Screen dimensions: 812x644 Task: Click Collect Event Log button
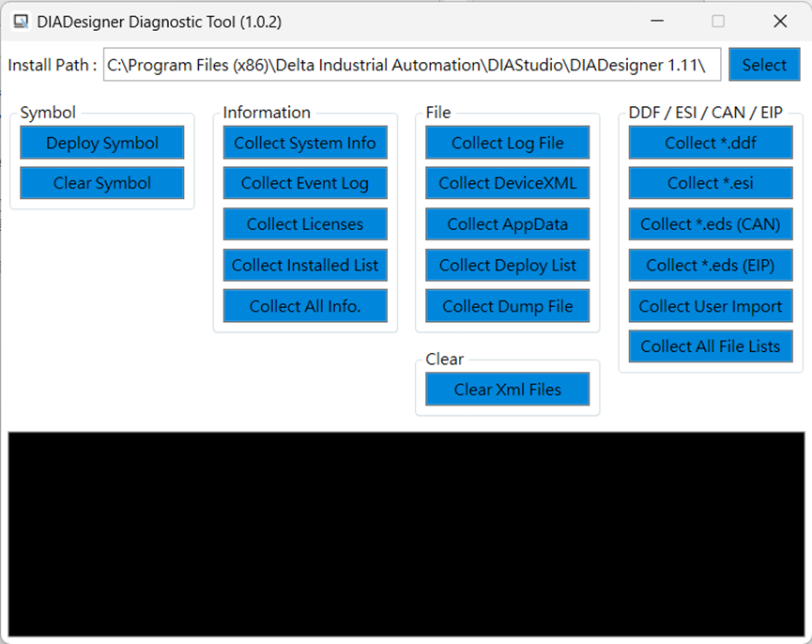pos(305,183)
